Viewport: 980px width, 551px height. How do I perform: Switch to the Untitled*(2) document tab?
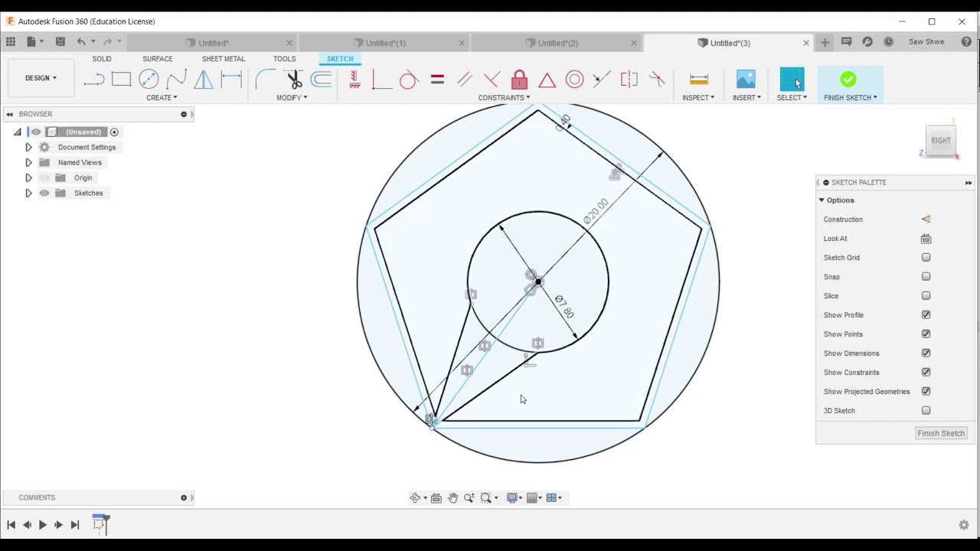pyautogui.click(x=557, y=43)
